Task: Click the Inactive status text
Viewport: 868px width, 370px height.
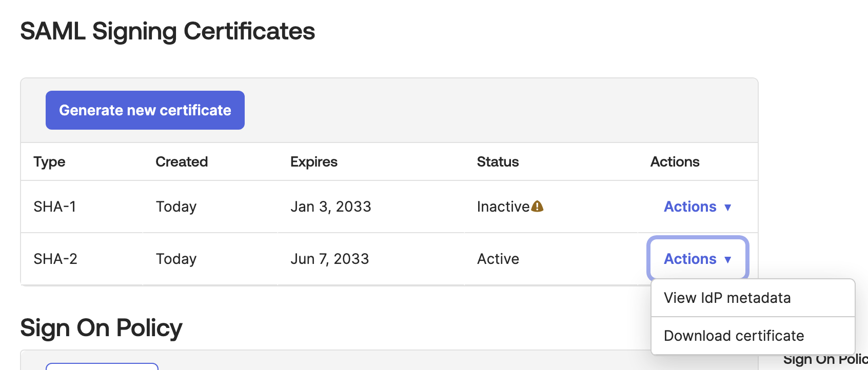Action: point(503,207)
